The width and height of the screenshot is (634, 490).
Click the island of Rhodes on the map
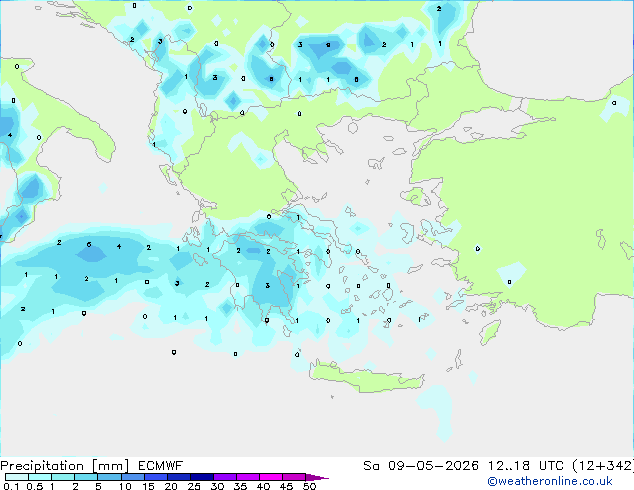(x=490, y=332)
